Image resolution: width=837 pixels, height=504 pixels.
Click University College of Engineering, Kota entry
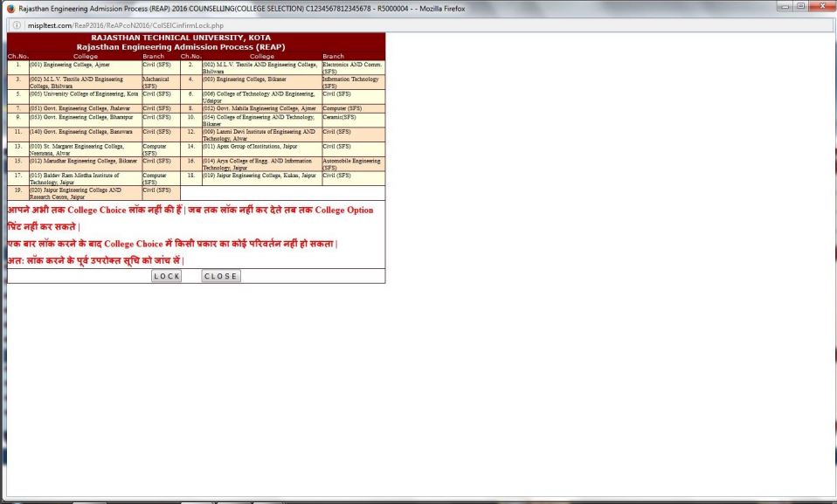pos(84,93)
